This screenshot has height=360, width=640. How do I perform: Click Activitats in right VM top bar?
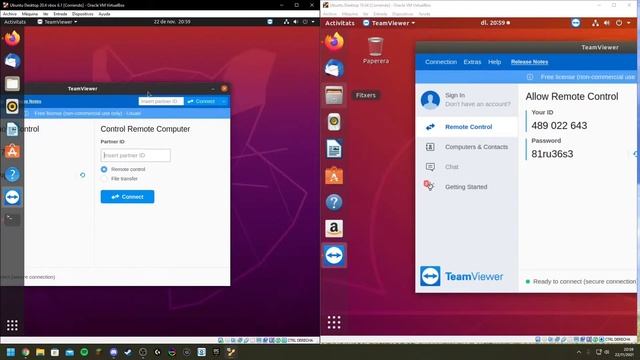pos(340,23)
